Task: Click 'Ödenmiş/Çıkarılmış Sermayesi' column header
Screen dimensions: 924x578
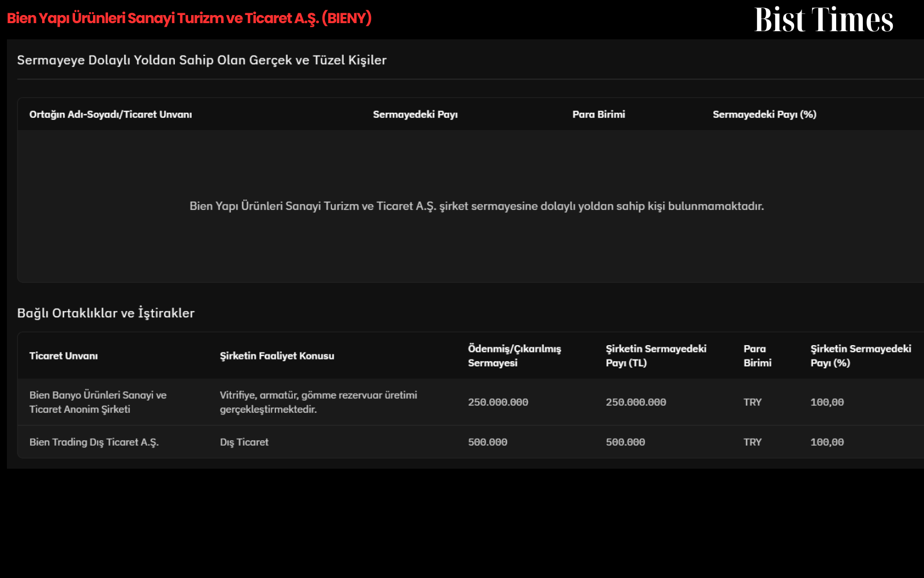Action: [515, 356]
